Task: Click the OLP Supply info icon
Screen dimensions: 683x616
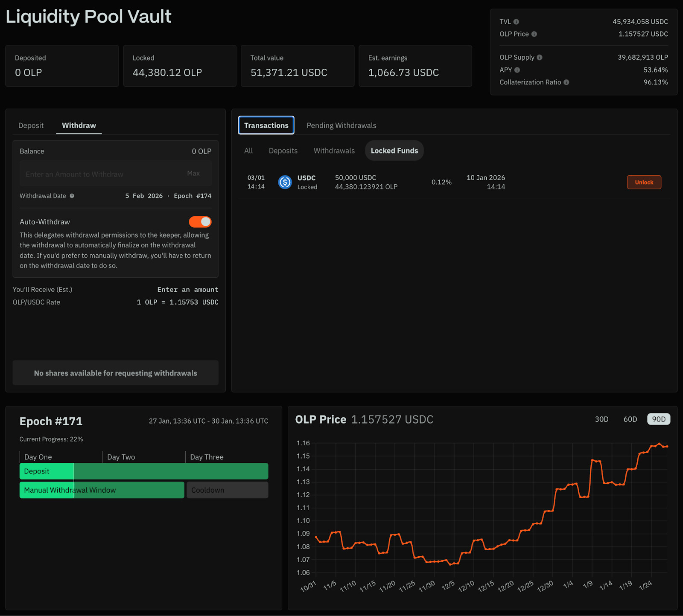Action: [x=540, y=58]
